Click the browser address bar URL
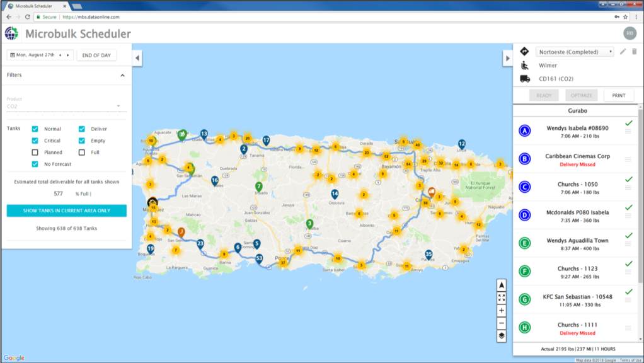The height and width of the screenshot is (363, 644). (x=91, y=17)
